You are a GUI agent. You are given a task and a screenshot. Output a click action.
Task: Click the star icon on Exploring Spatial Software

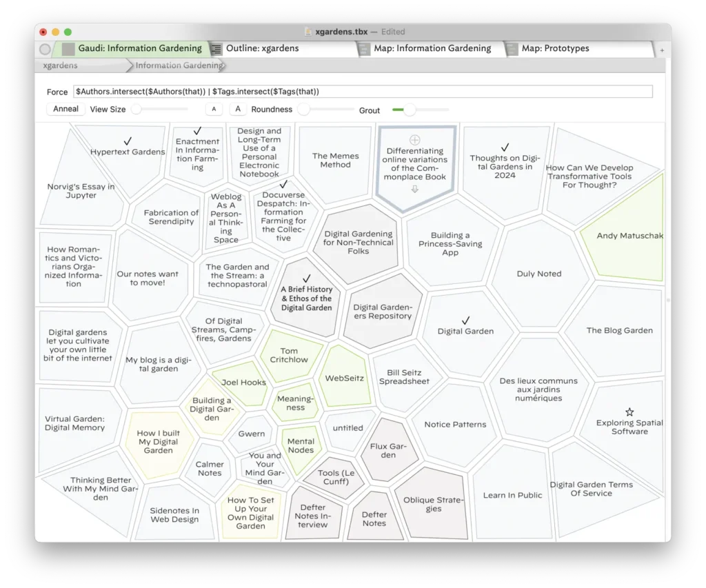[629, 412]
